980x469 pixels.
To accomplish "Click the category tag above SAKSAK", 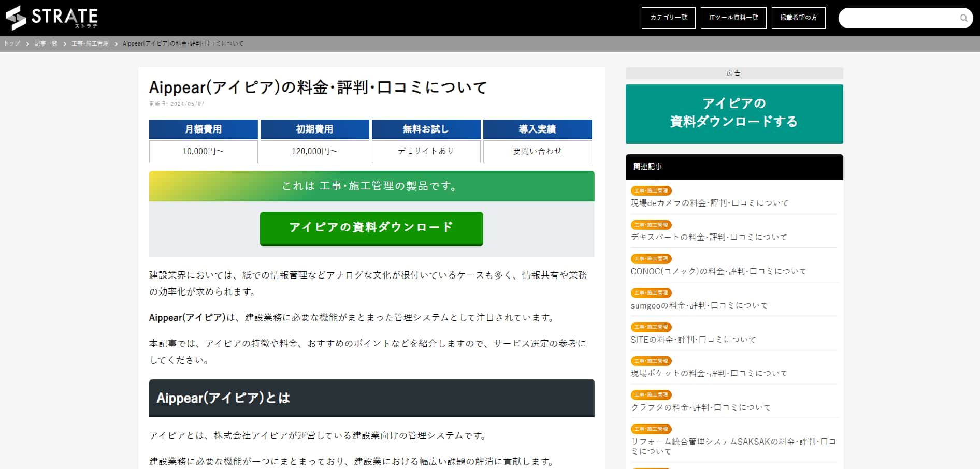I will click(x=651, y=429).
